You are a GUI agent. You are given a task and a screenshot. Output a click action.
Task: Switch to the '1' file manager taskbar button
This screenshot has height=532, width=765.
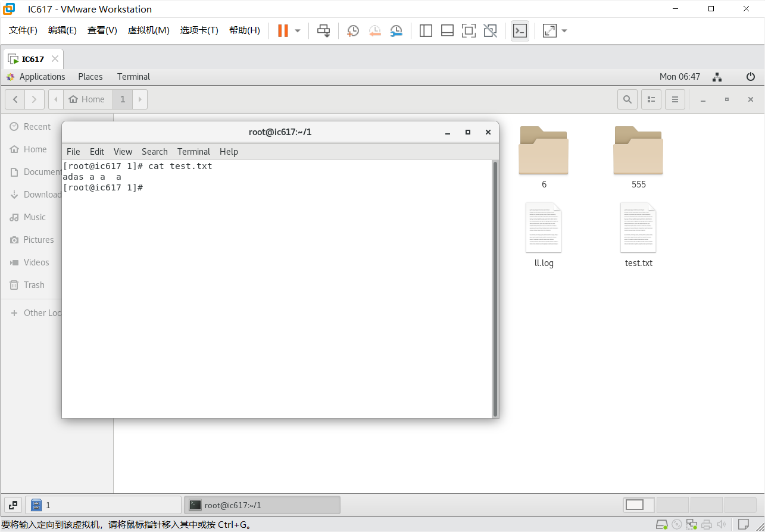pos(103,505)
